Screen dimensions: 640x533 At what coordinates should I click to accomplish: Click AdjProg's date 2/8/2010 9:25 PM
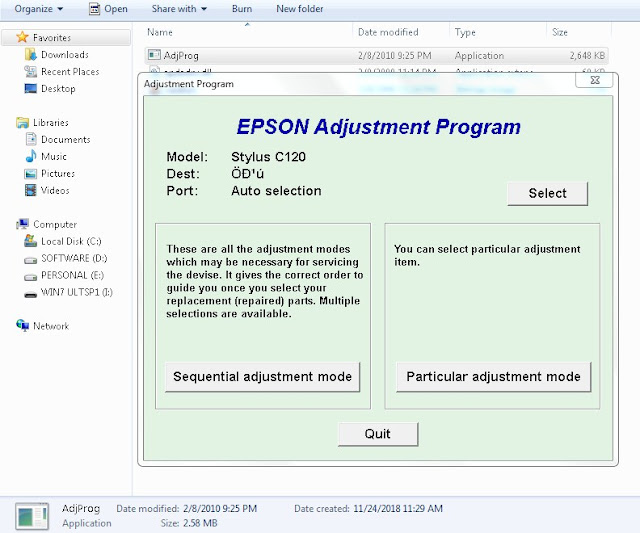(x=394, y=56)
